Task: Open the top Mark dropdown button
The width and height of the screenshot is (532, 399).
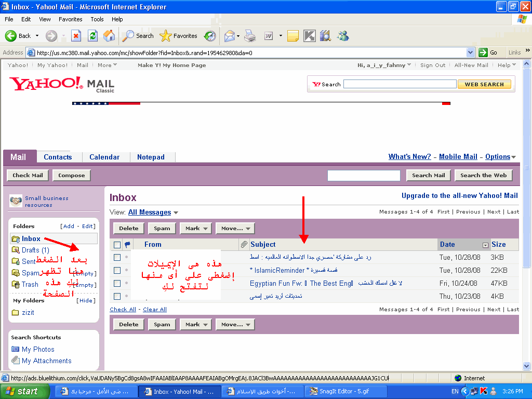Action: pyautogui.click(x=196, y=229)
